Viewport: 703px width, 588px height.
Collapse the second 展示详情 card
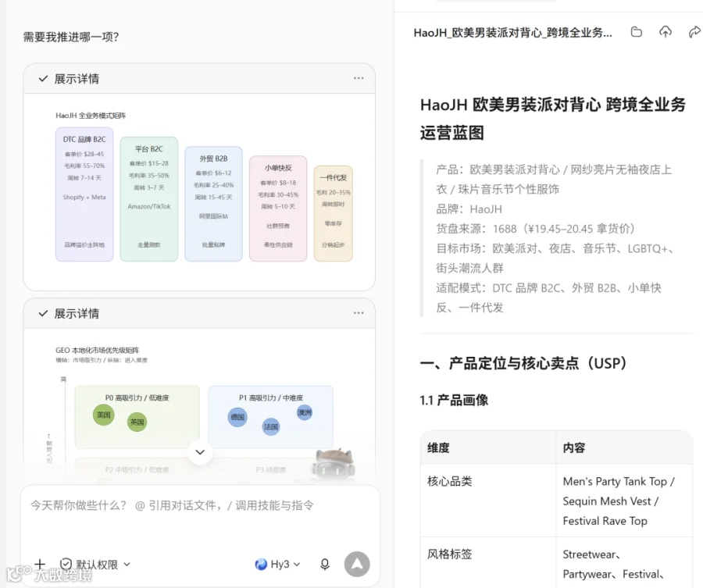point(43,314)
